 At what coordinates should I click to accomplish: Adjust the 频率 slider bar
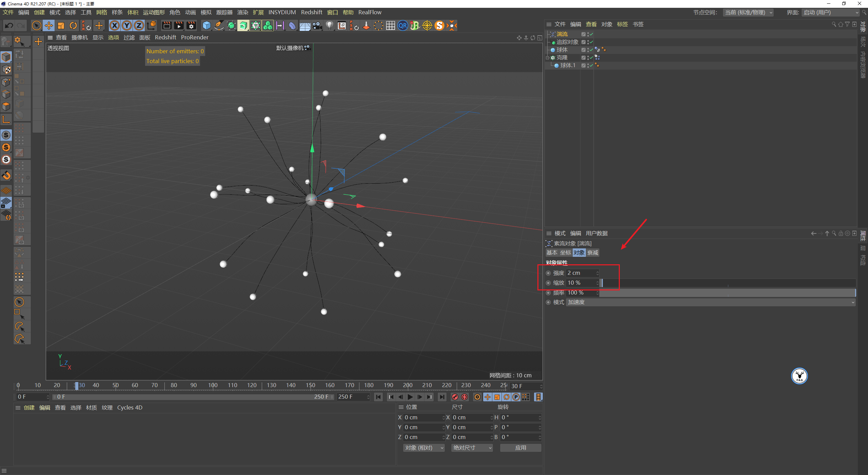728,293
